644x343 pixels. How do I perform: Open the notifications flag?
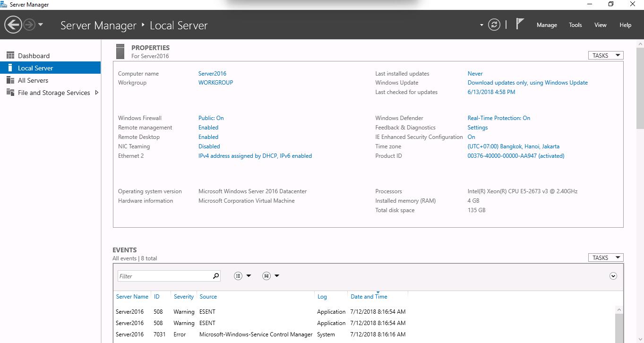(x=520, y=24)
